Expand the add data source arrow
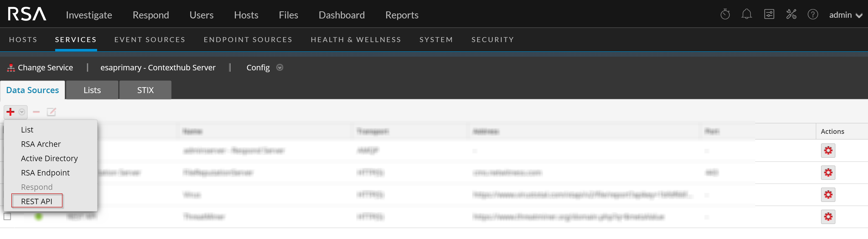This screenshot has width=868, height=239. coord(22,112)
